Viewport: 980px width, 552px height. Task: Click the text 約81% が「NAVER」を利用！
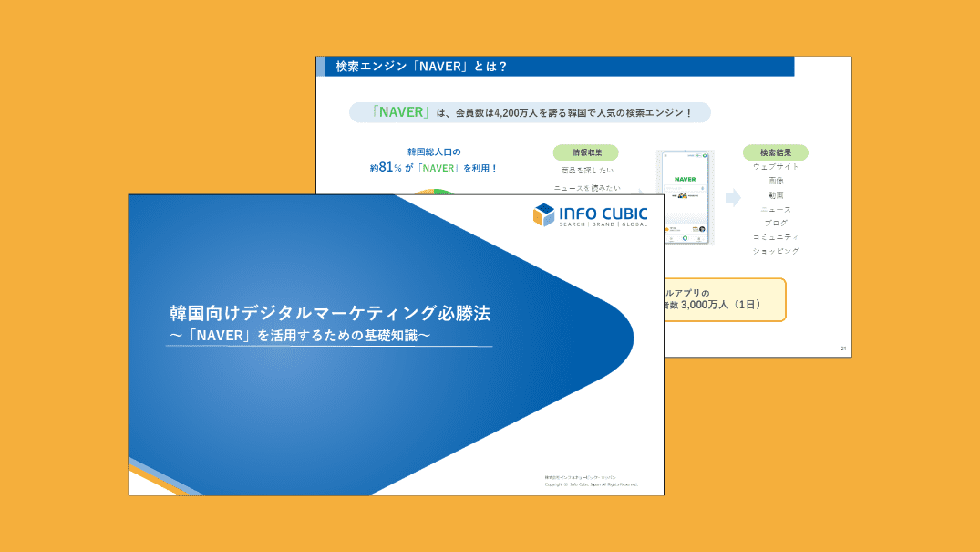tap(433, 168)
